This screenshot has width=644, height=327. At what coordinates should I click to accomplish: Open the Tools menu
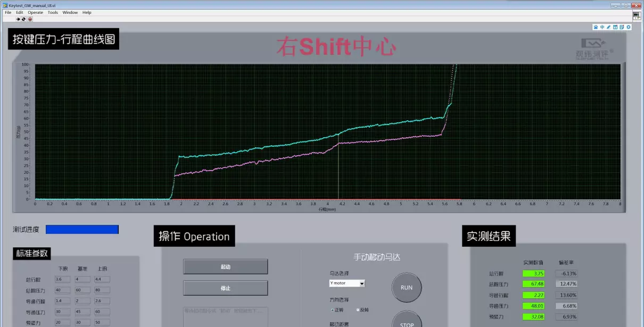point(53,12)
